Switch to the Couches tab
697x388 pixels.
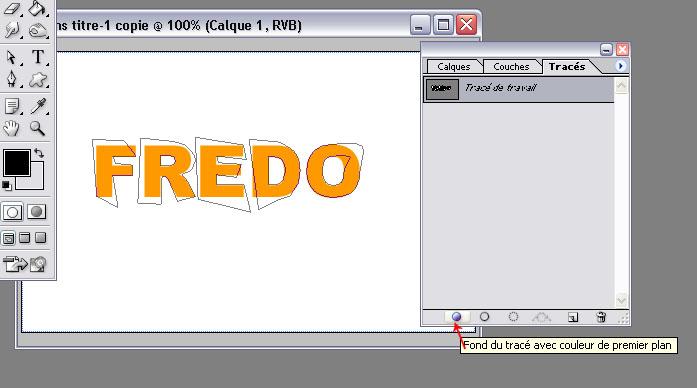coord(511,67)
